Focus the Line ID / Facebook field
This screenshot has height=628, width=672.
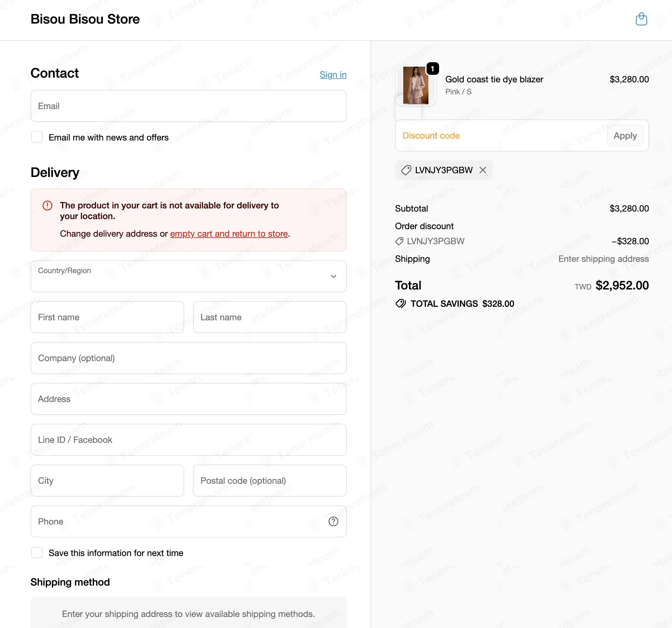pyautogui.click(x=189, y=440)
